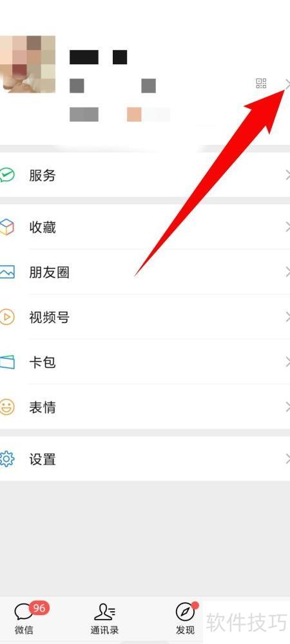Expand profile details via top chevron arrow

click(287, 85)
